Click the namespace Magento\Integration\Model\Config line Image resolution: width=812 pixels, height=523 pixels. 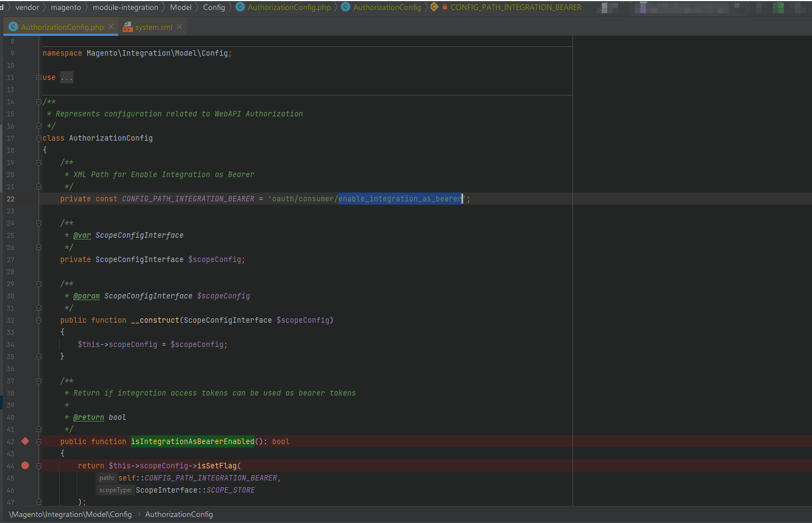[137, 53]
